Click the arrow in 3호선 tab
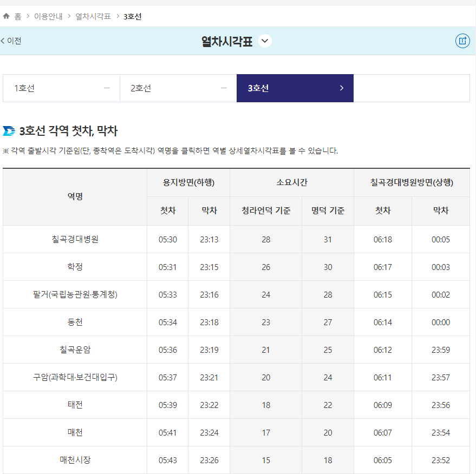Screen dimensions: 476x474 click(x=342, y=88)
